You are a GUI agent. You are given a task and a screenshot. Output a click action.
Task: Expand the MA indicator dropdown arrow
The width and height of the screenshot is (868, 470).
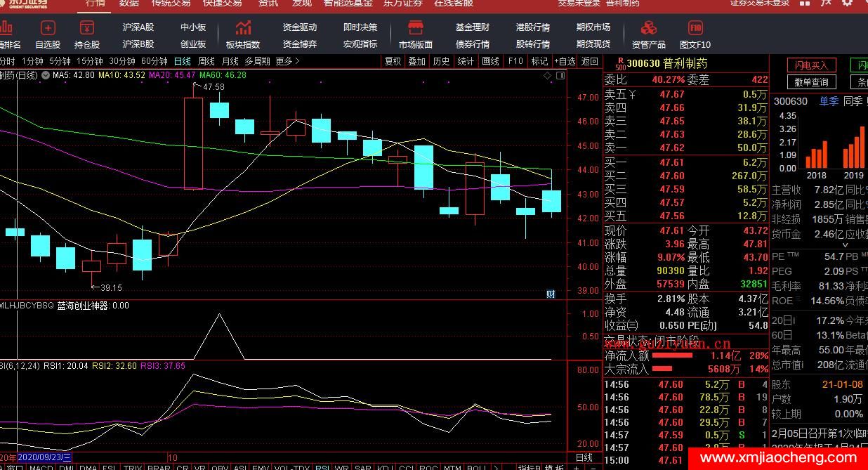(x=46, y=75)
